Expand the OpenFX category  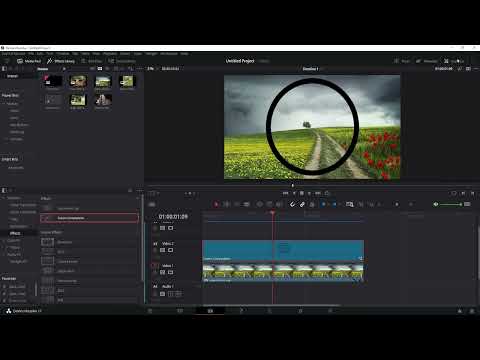click(4, 240)
